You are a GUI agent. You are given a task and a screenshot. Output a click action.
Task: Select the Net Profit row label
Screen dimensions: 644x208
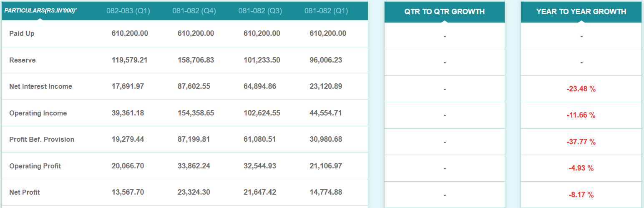point(25,192)
